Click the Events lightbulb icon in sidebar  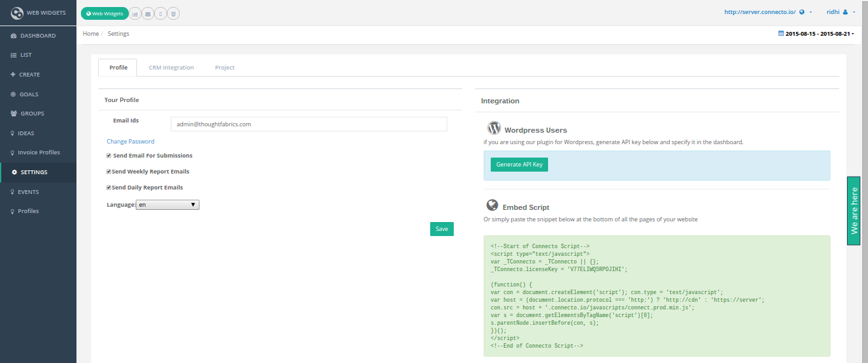click(13, 192)
